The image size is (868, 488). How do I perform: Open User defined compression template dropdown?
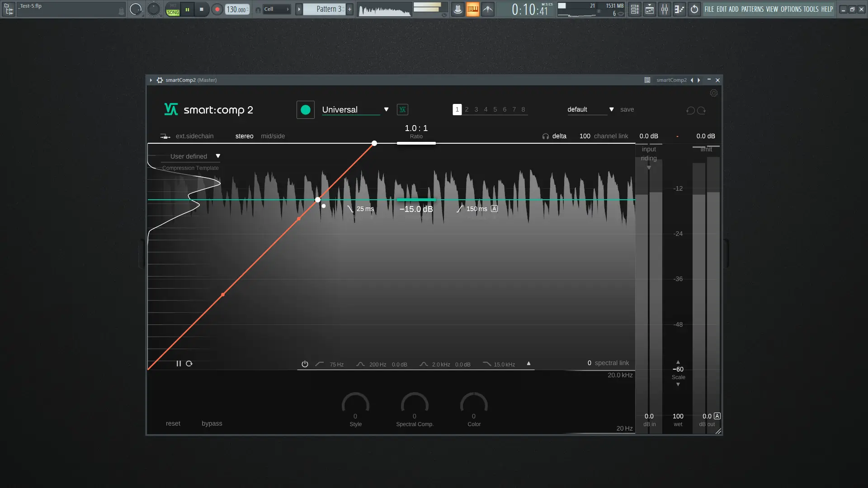217,156
